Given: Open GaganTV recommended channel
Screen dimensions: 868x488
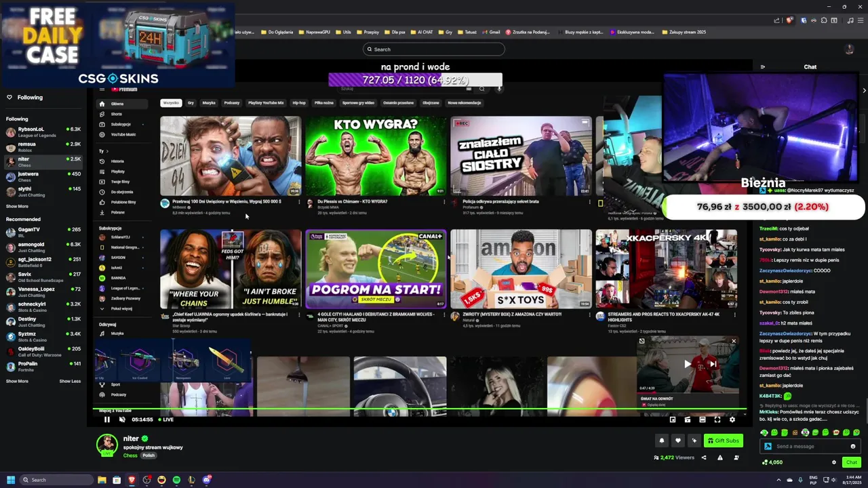Looking at the screenshot, I should point(43,232).
